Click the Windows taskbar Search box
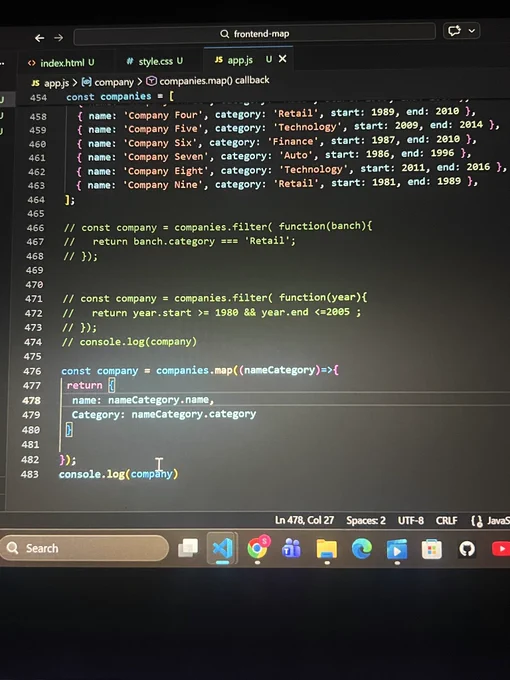Image resolution: width=510 pixels, height=680 pixels. pyautogui.click(x=85, y=549)
